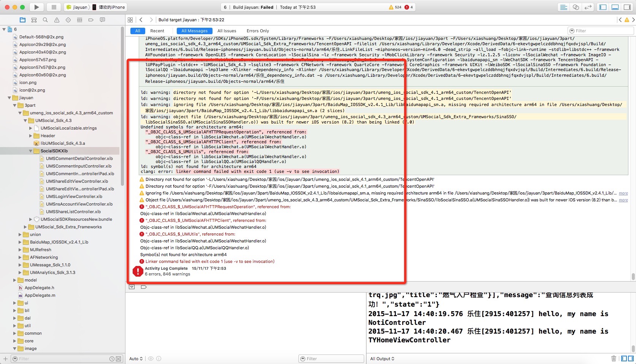Open the All Output console dropdown
Screen dimensions: 636x364
(382, 359)
